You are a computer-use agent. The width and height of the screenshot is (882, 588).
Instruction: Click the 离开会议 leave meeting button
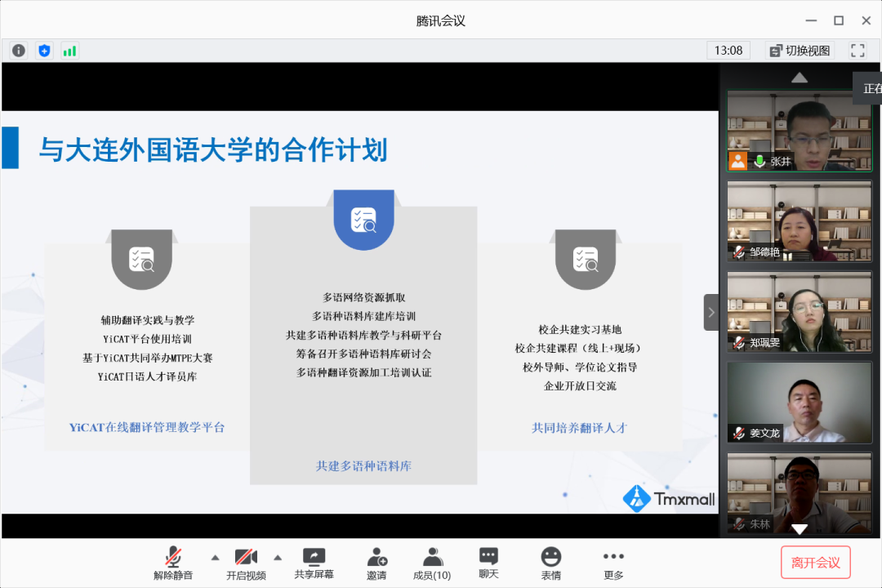pyautogui.click(x=815, y=563)
